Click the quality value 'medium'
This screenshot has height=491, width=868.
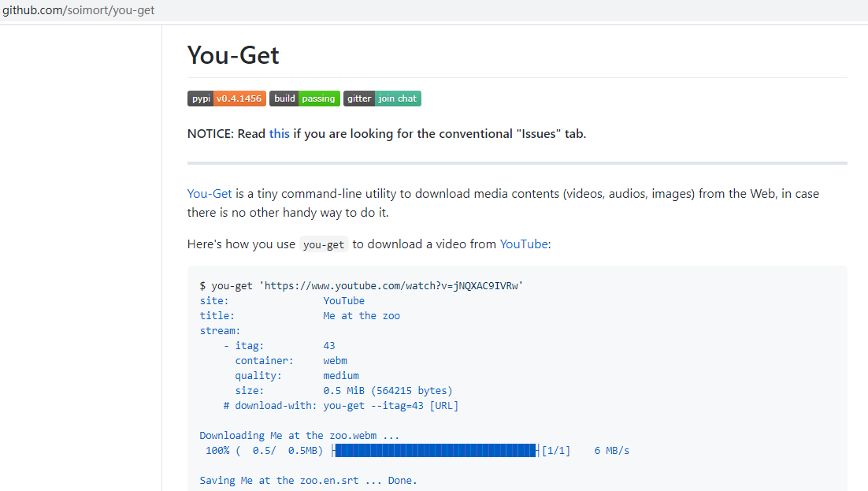(341, 376)
